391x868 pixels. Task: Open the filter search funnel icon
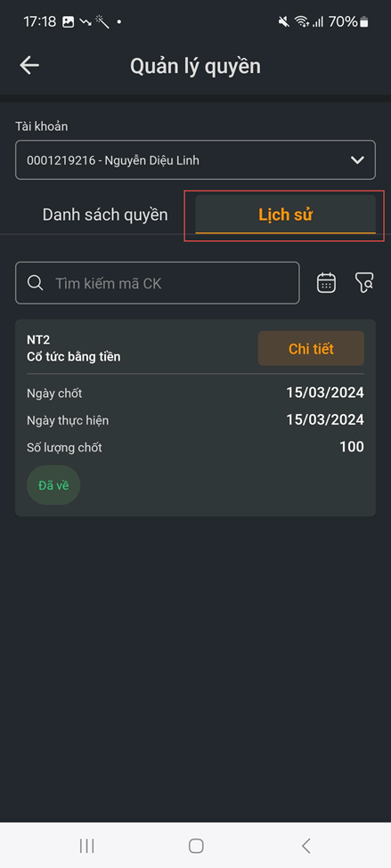[364, 283]
